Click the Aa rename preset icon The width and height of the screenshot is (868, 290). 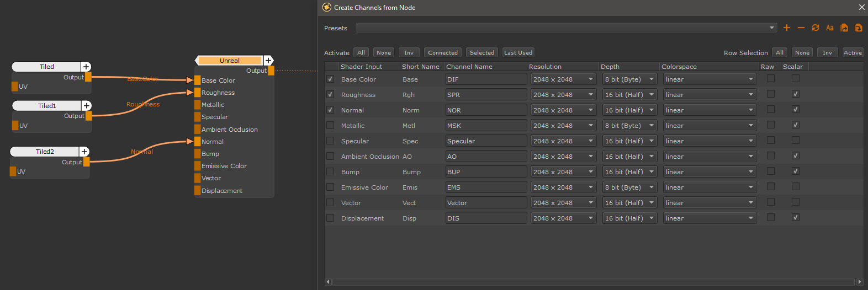click(829, 28)
